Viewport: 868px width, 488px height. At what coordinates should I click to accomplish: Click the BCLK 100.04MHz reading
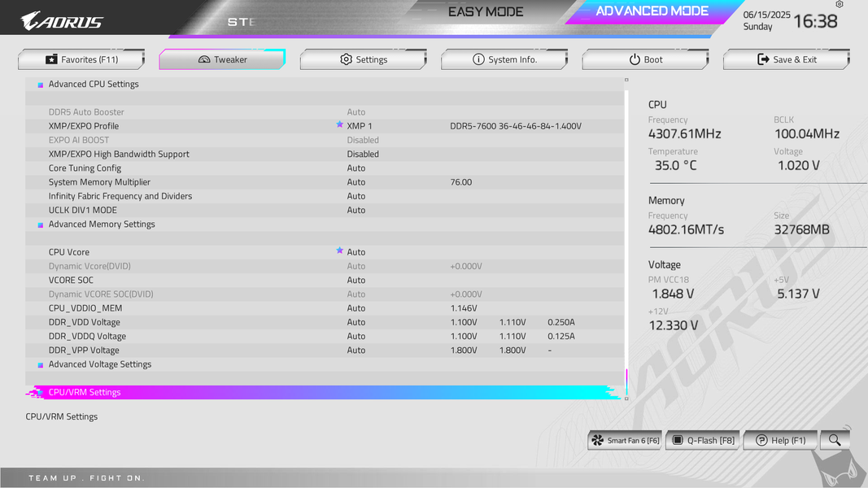(x=806, y=134)
